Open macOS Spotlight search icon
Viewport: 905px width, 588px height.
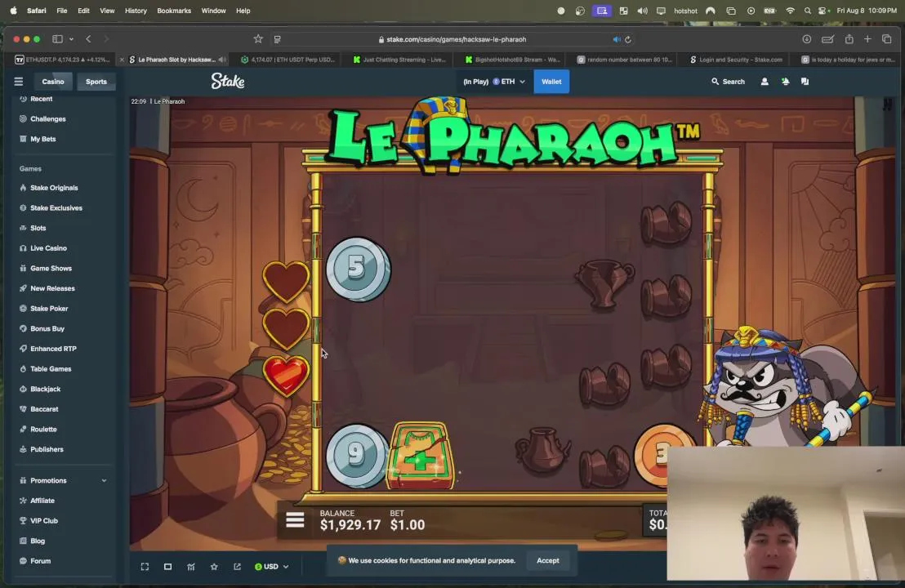click(x=808, y=11)
